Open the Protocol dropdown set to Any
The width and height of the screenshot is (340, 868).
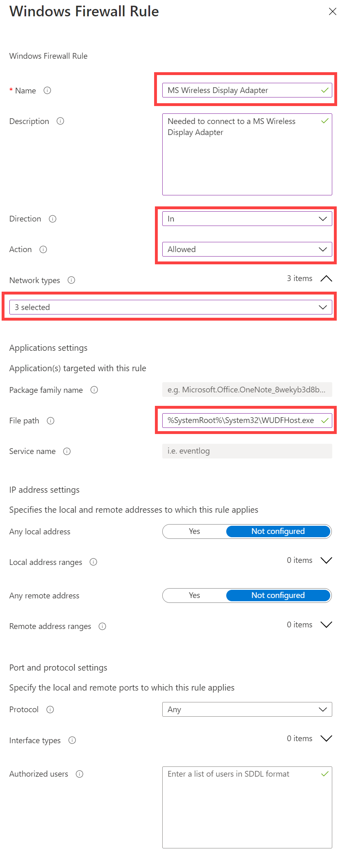pyautogui.click(x=247, y=709)
